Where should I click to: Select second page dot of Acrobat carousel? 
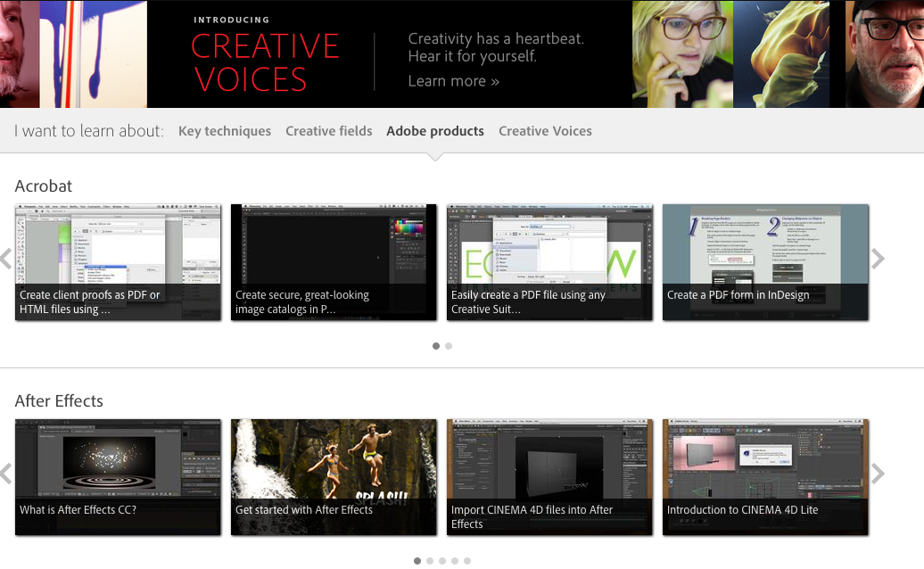tap(449, 346)
